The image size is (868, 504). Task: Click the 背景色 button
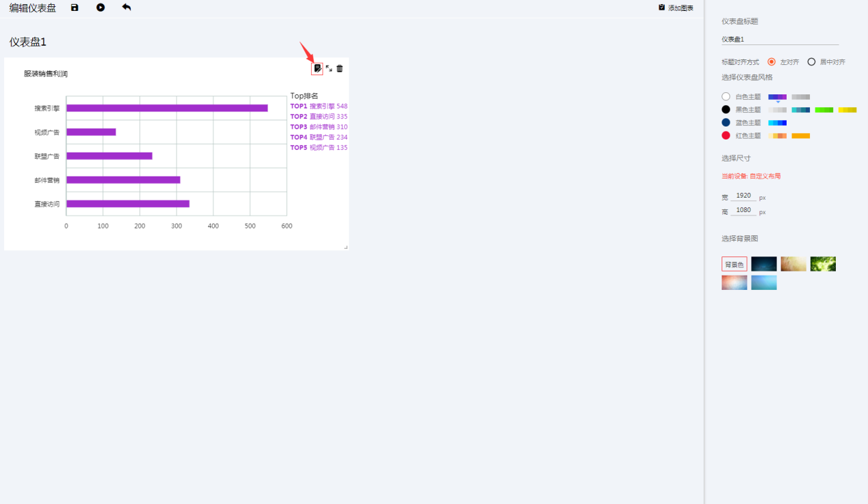click(735, 264)
